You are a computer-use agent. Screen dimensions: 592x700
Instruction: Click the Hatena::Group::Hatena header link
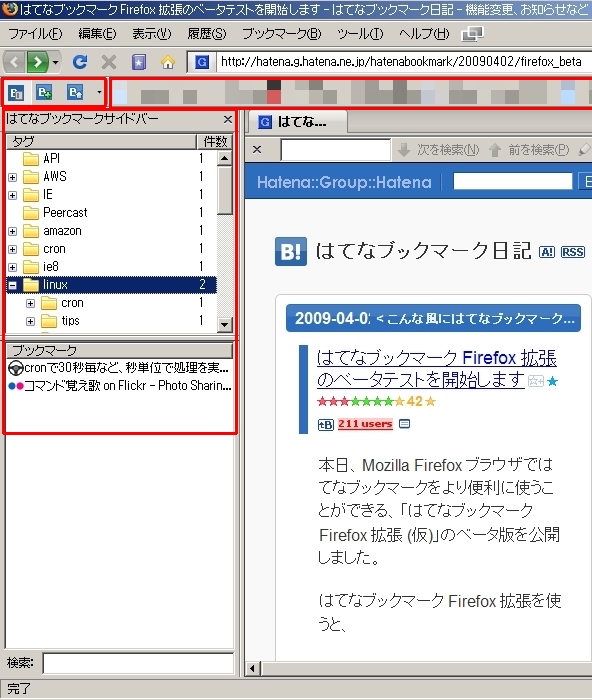tap(344, 182)
